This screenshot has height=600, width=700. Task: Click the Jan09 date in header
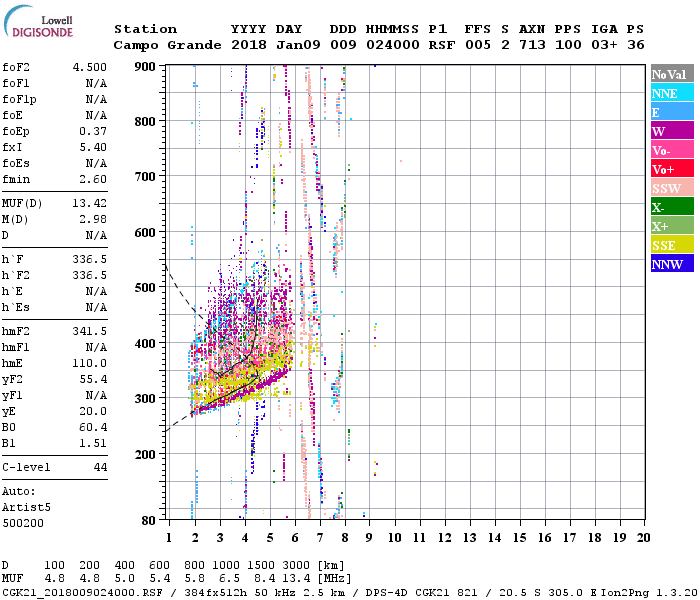click(x=298, y=45)
